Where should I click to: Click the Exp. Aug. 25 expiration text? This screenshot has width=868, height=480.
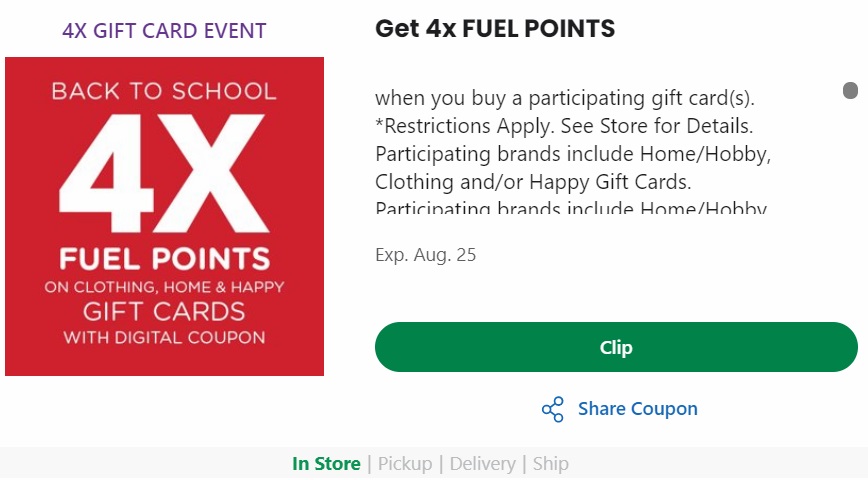(425, 255)
